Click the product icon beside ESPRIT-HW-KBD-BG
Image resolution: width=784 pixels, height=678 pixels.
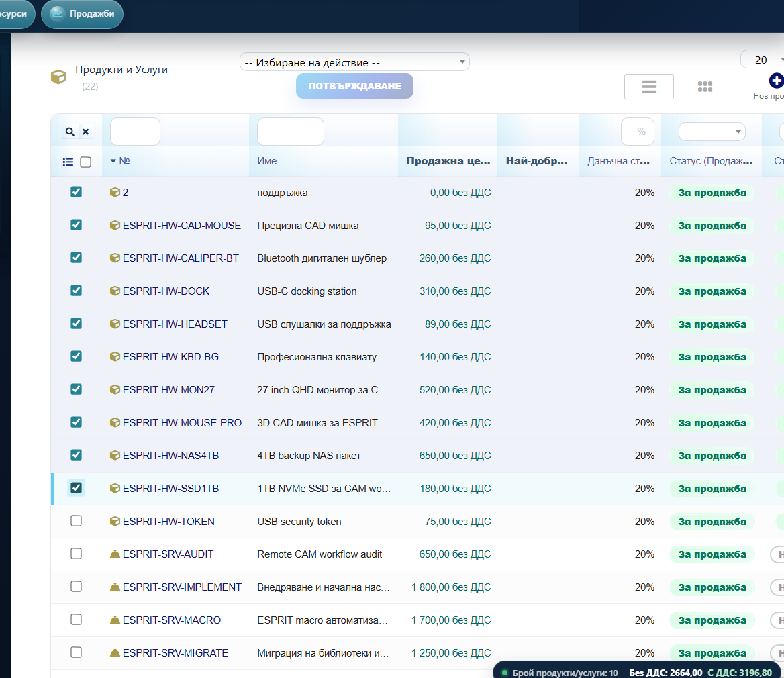click(x=115, y=356)
